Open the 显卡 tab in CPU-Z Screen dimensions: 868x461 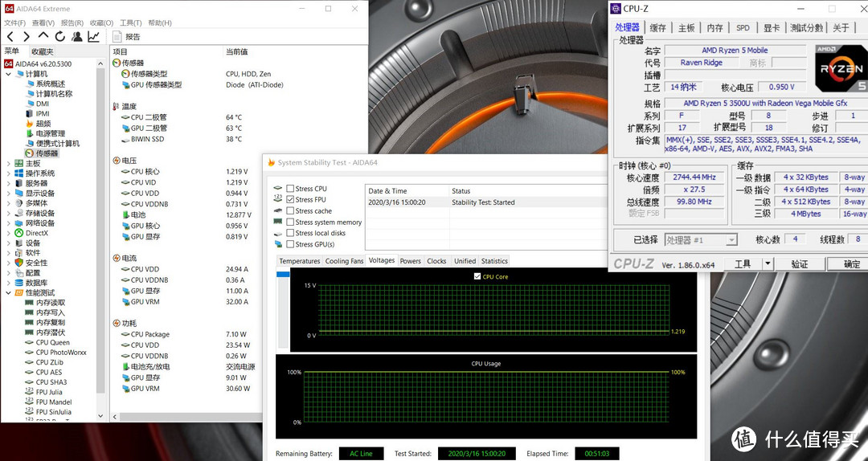(771, 27)
